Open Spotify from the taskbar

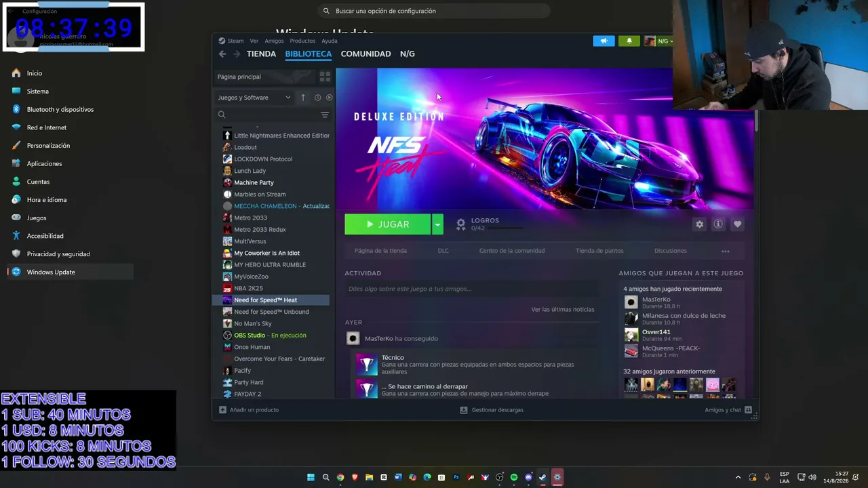514,477
